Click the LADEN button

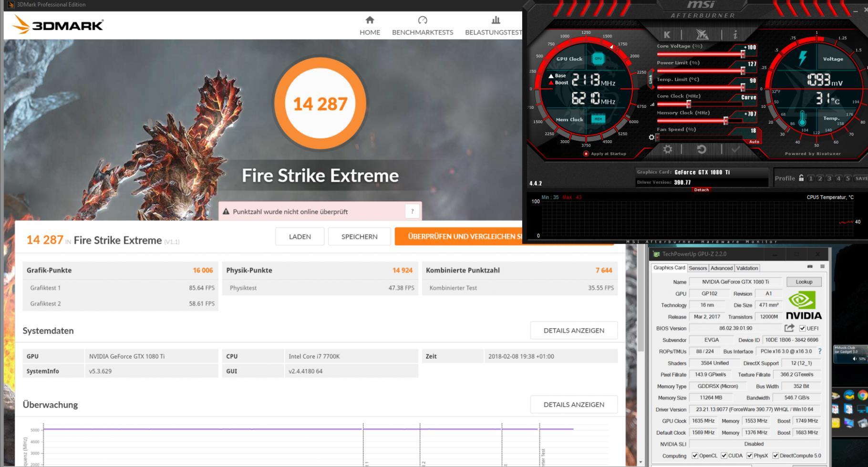(300, 237)
